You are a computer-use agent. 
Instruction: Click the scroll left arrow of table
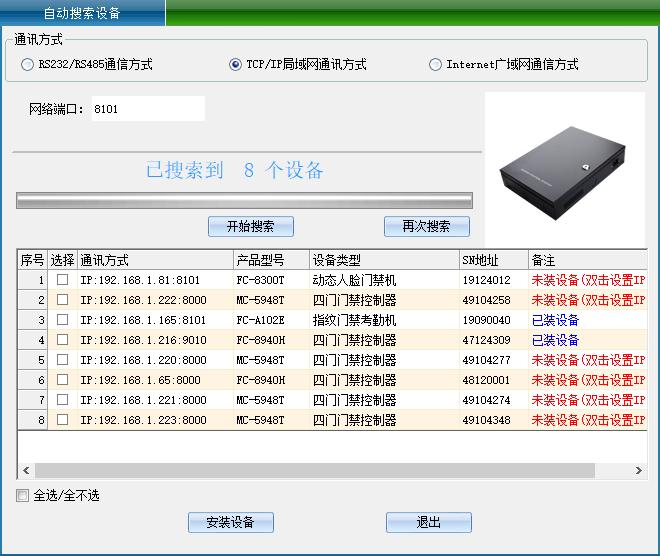(25, 470)
